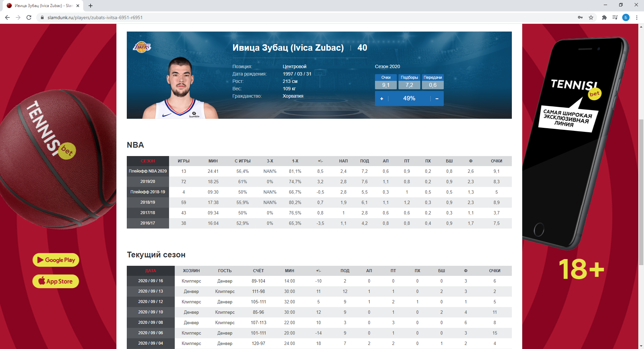Reload the current page

click(29, 17)
